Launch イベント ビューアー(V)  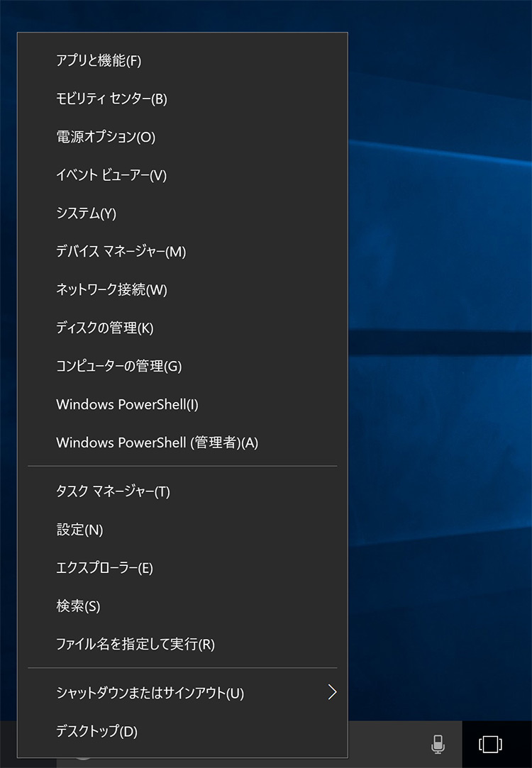click(x=111, y=176)
